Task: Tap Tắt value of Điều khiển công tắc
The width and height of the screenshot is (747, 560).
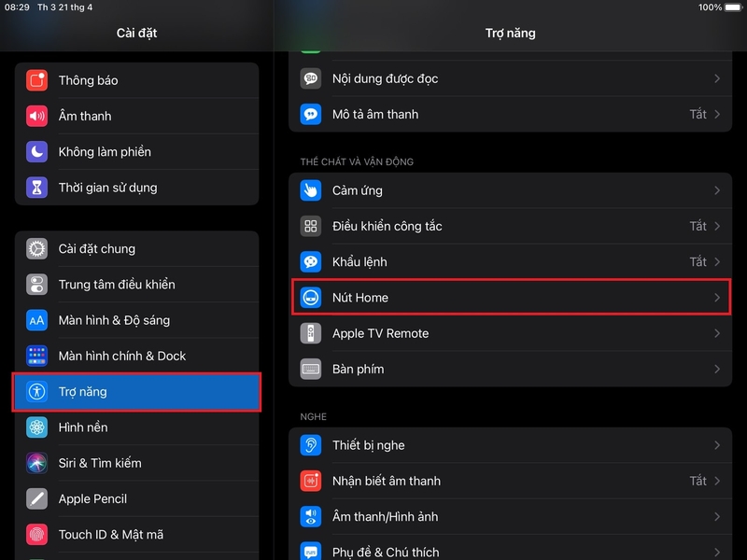Action: (698, 226)
